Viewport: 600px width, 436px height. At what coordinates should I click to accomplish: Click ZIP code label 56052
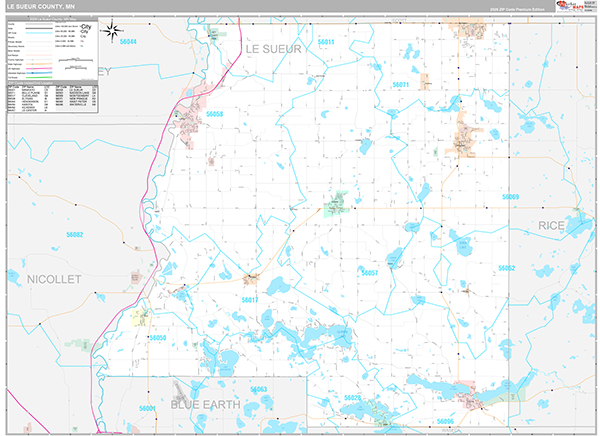pyautogui.click(x=507, y=268)
